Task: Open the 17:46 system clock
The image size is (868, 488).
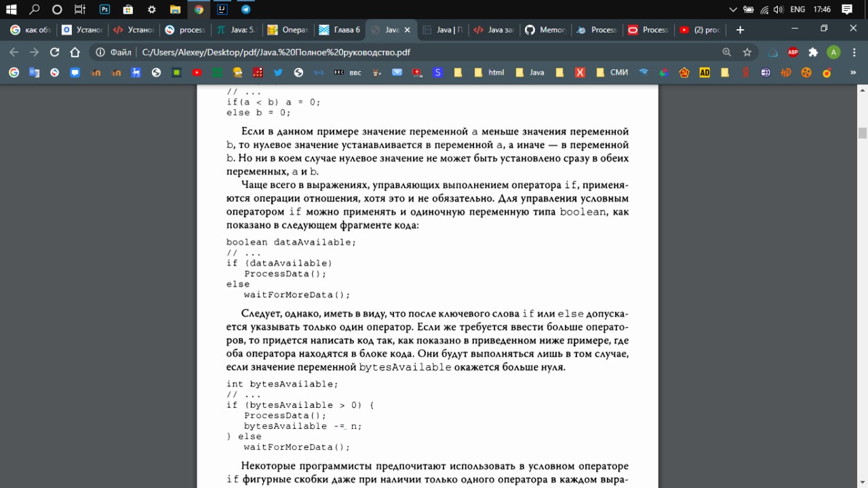Action: click(x=822, y=10)
